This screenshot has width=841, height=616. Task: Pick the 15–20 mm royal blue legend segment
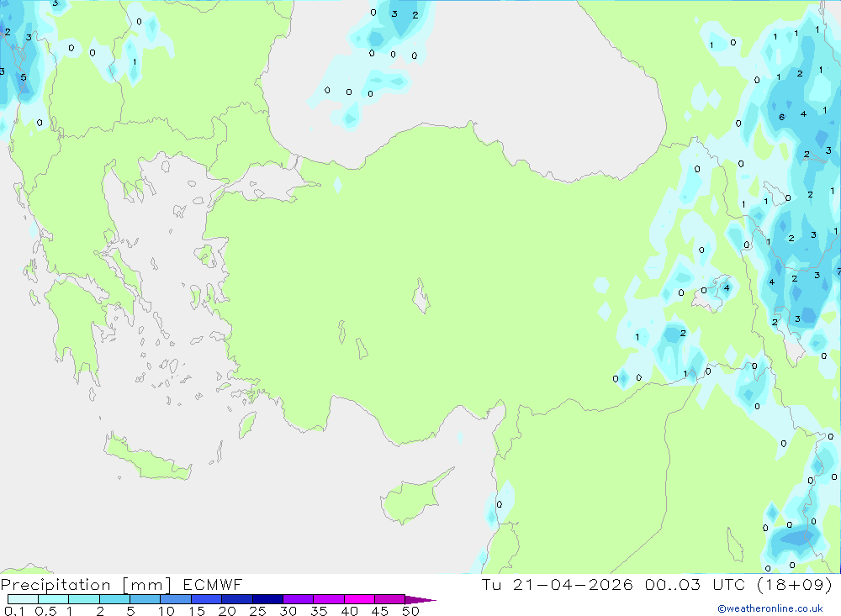click(206, 599)
